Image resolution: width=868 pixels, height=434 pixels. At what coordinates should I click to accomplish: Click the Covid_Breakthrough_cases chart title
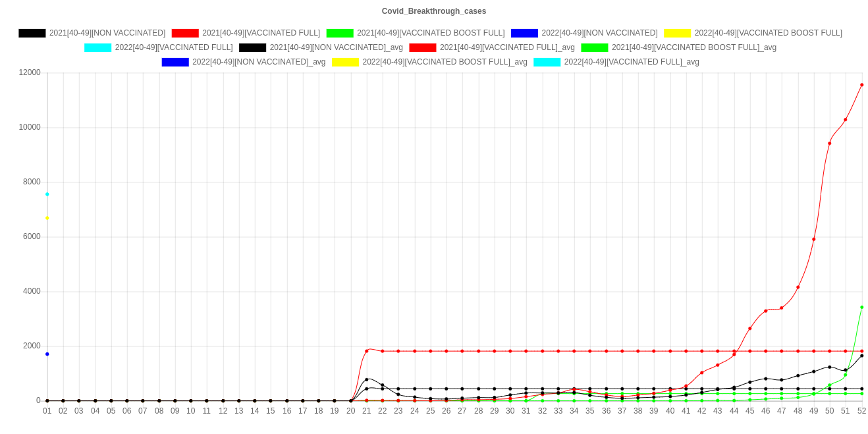point(434,11)
